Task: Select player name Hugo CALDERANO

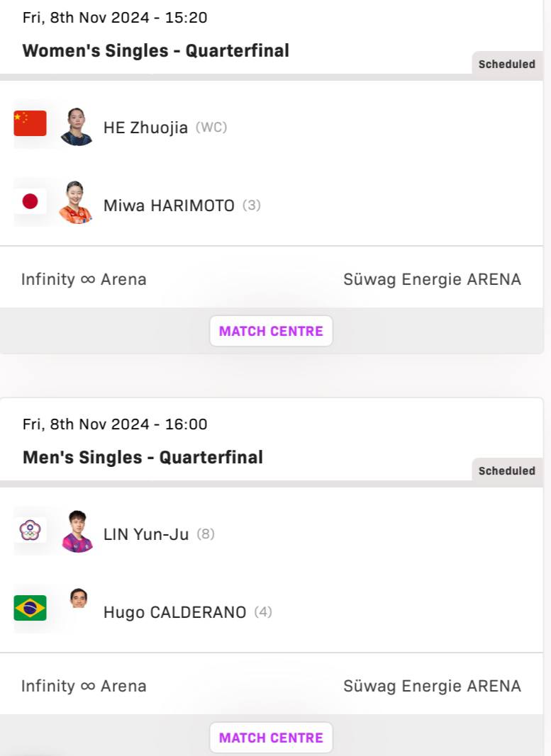Action: tap(174, 612)
